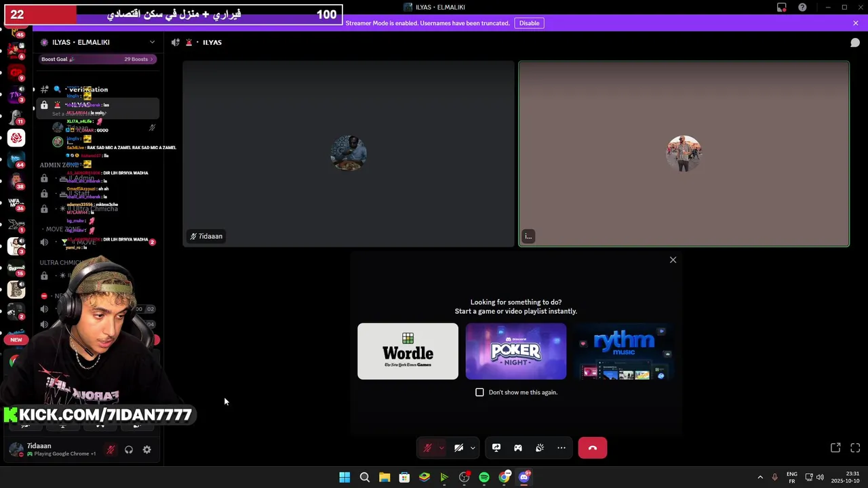Open server icon with 38 badge
This screenshot has height=488, width=868.
point(16,182)
